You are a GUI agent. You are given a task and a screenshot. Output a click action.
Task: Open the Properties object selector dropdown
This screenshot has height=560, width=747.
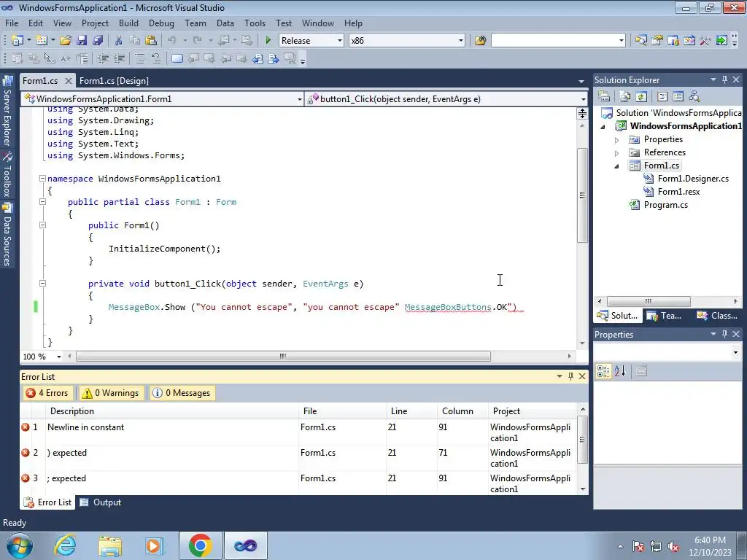point(735,352)
